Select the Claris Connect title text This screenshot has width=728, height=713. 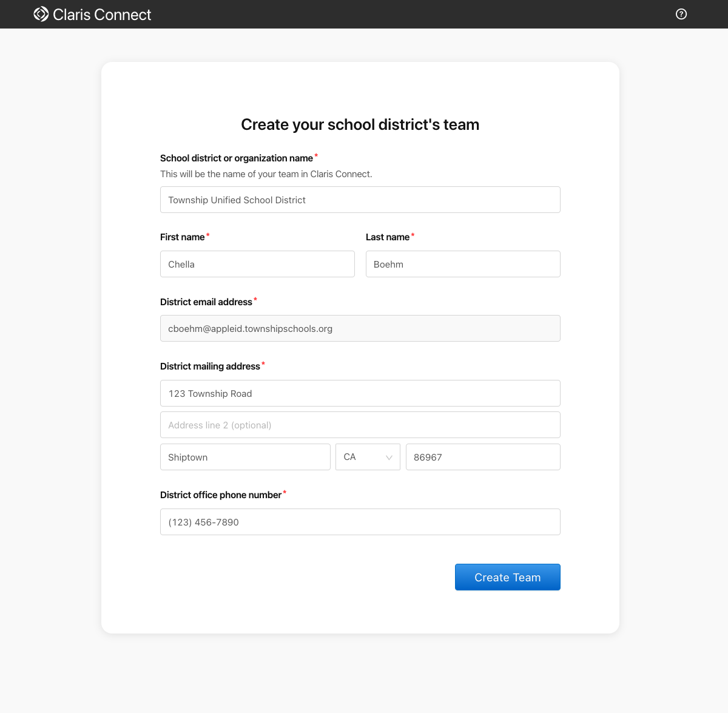pos(102,15)
